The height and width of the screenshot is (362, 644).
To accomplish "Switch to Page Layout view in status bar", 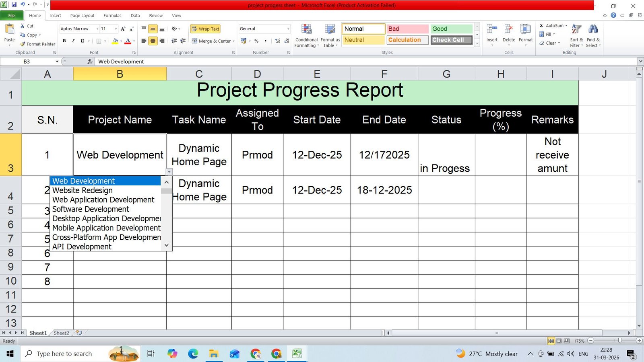I will 559,341.
